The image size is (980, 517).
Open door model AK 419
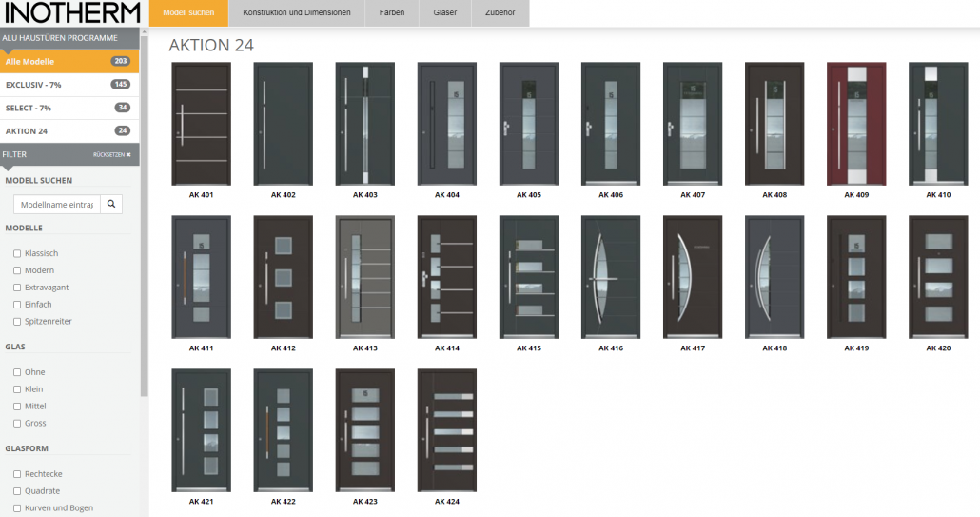pyautogui.click(x=856, y=277)
